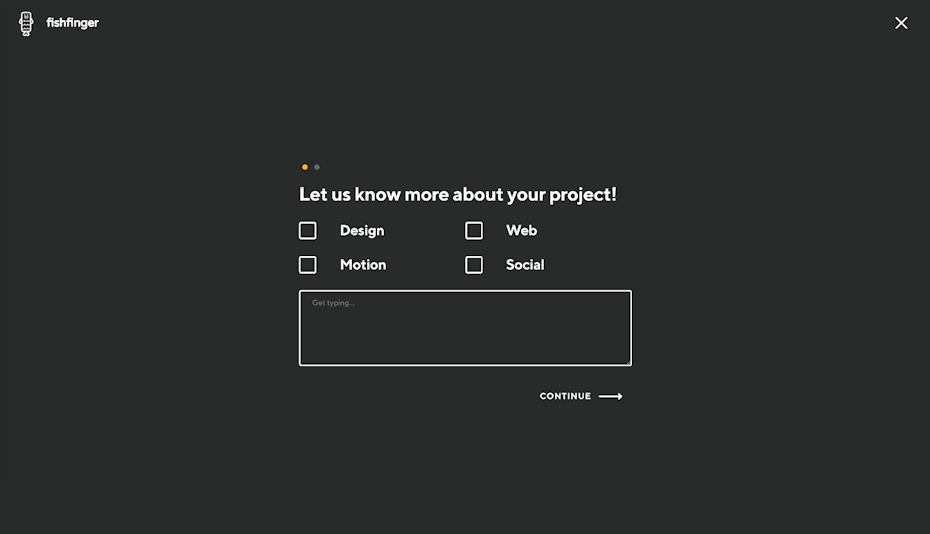The image size is (930, 534).
Task: Grab the text area resize handle
Action: 627,361
